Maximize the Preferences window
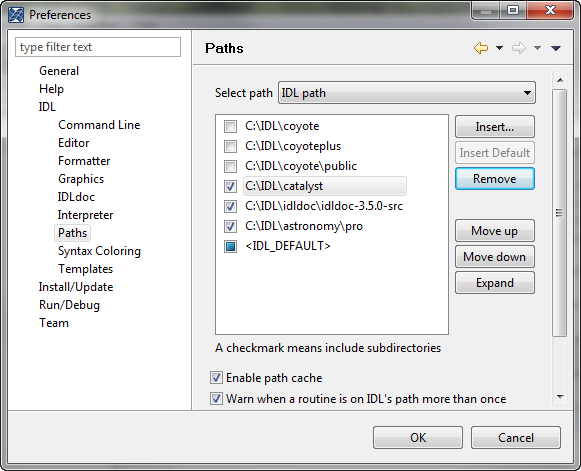 click(513, 10)
